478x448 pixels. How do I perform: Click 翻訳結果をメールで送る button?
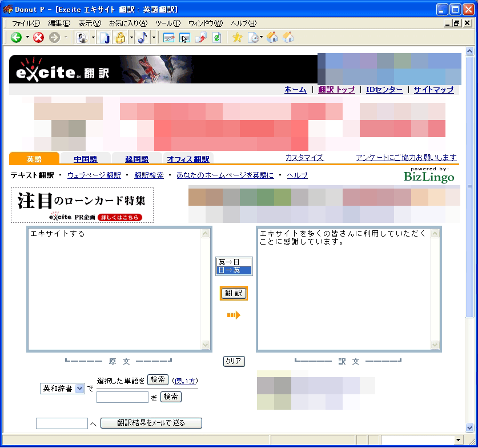[x=151, y=423]
